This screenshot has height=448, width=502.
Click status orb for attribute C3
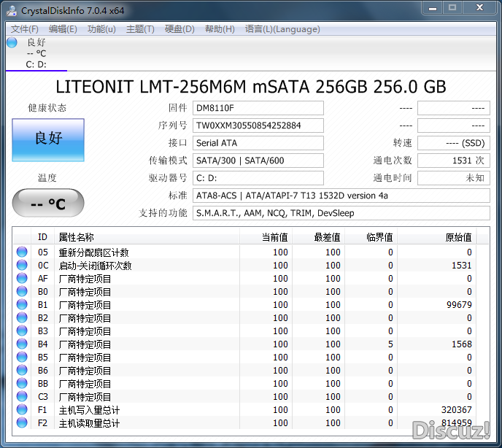(22, 396)
